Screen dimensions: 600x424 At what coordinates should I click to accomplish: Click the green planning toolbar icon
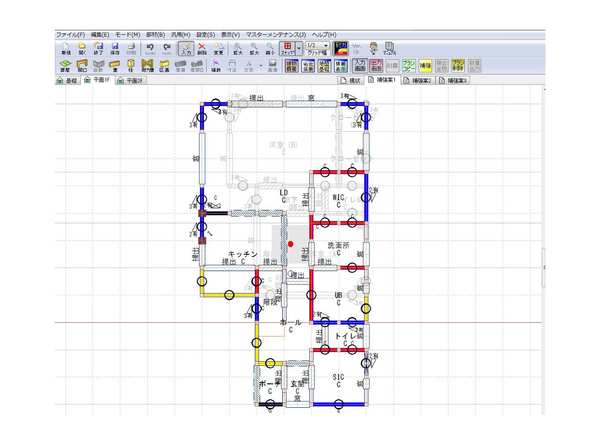[409, 65]
